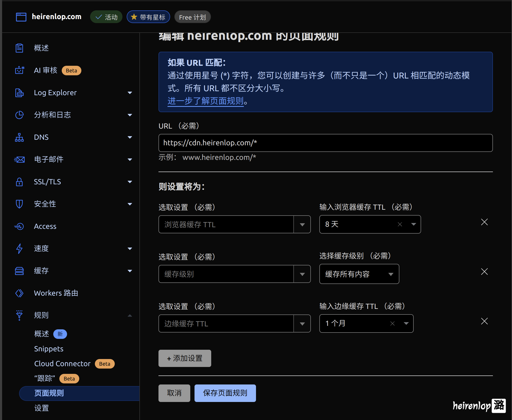Click the 规则 filter funnel icon
This screenshot has height=420, width=512.
[19, 315]
